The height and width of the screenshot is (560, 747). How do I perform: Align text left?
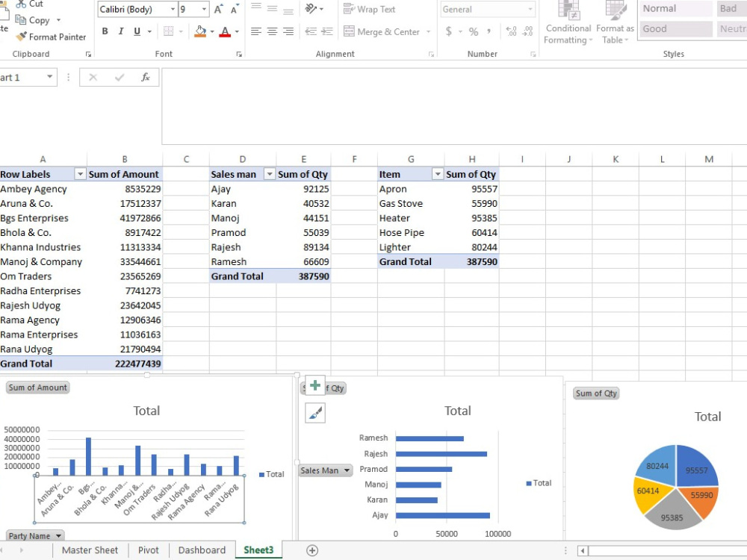click(255, 31)
